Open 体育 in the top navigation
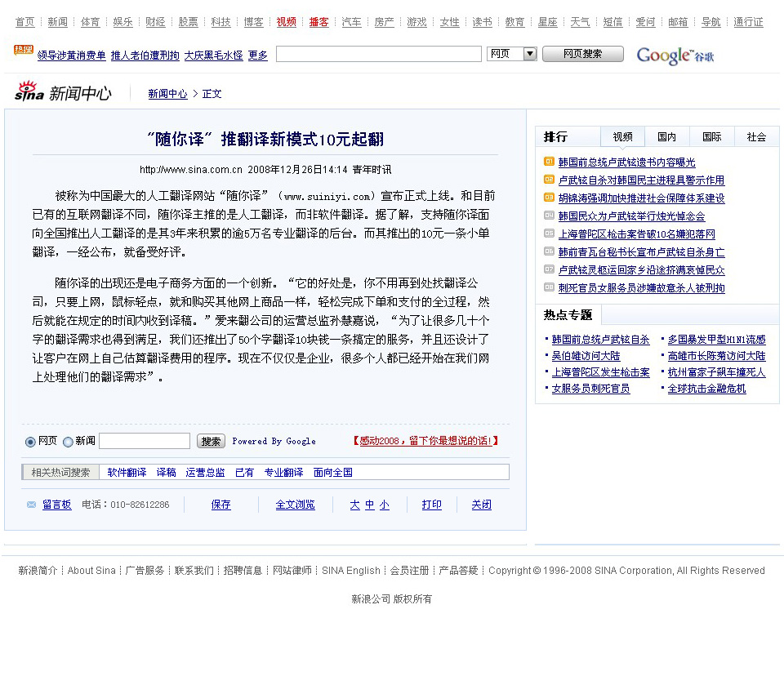This screenshot has width=784, height=694. tap(90, 22)
